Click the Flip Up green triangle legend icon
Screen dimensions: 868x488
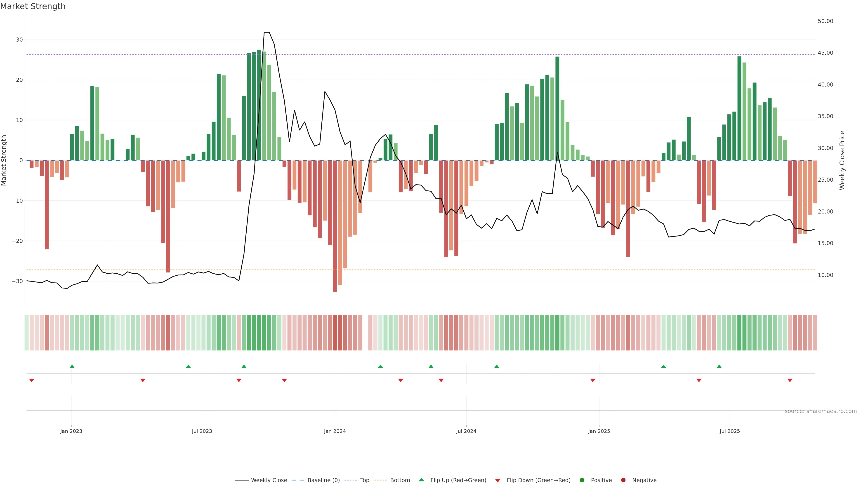pos(421,480)
